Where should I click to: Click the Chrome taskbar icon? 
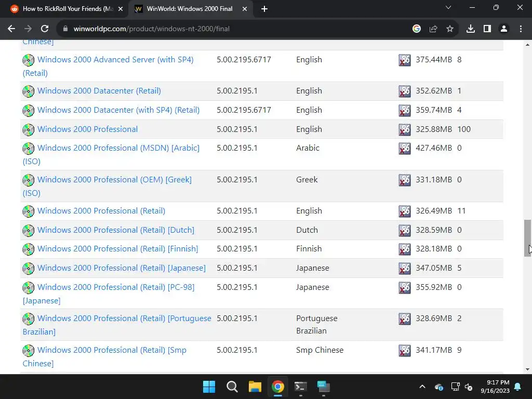click(x=277, y=387)
